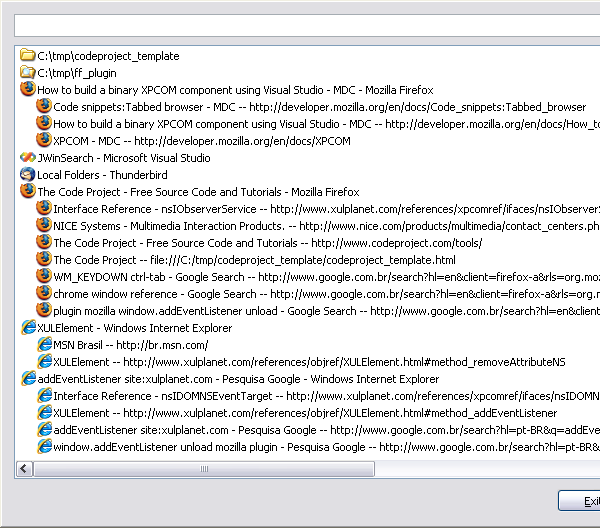Select second 'How to build a binary XPCOM... MDC --' tab

(x=326, y=124)
